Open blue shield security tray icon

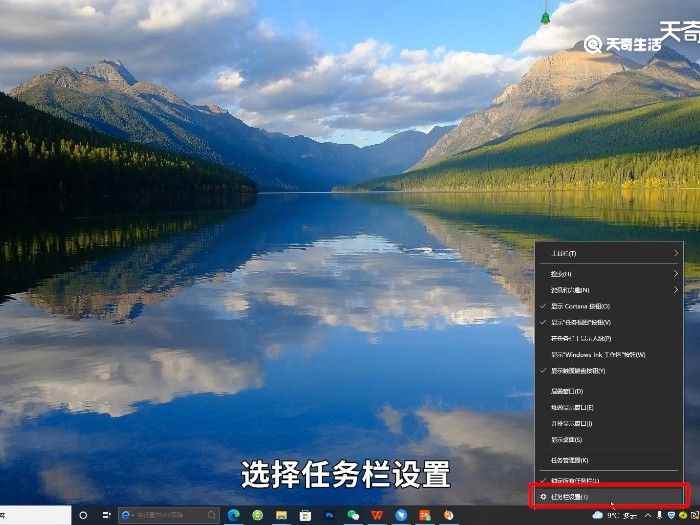pos(671,516)
